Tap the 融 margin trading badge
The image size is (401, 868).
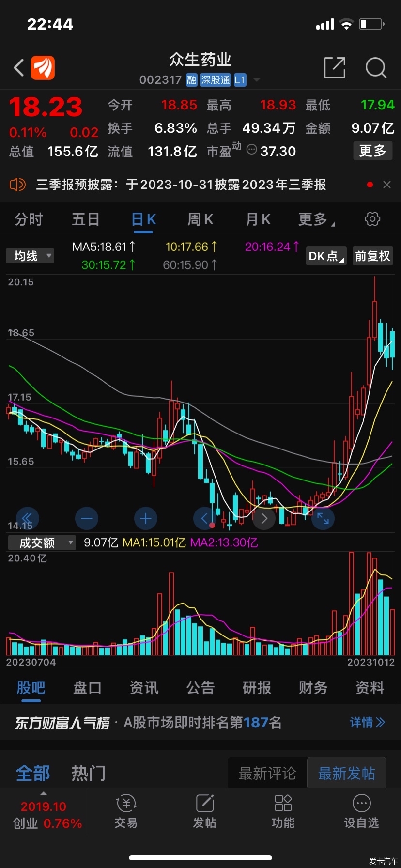coord(192,80)
